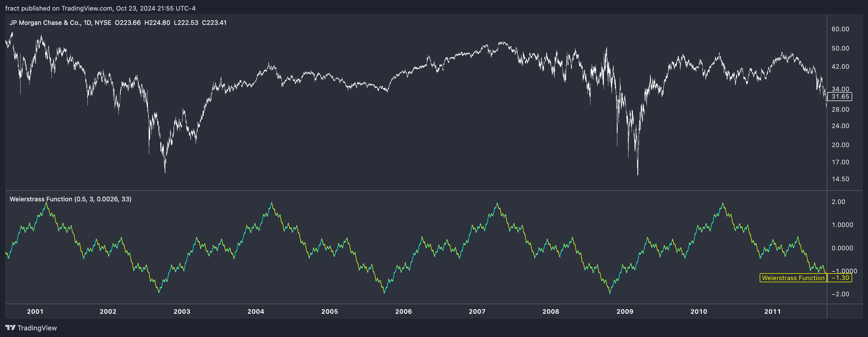Click the current price label 31.65
868x337 pixels.
[x=840, y=97]
